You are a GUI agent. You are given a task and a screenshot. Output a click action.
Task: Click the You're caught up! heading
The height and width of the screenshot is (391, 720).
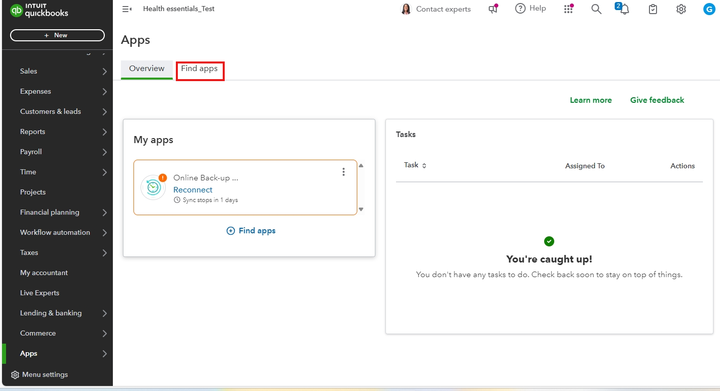click(549, 259)
